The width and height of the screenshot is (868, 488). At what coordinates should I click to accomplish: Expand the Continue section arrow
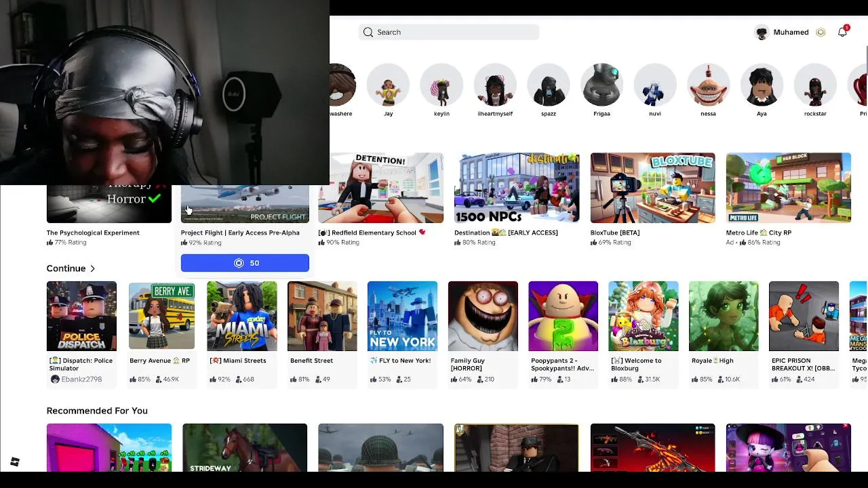92,268
